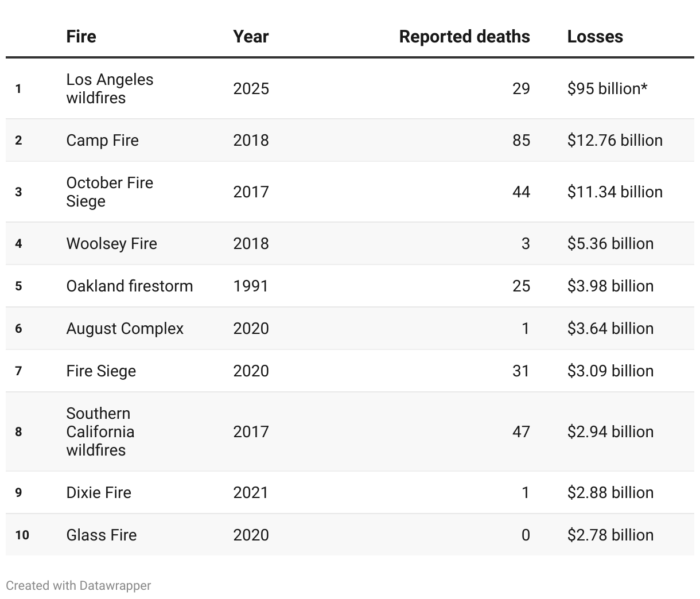Select the August Complex cell

click(x=125, y=329)
